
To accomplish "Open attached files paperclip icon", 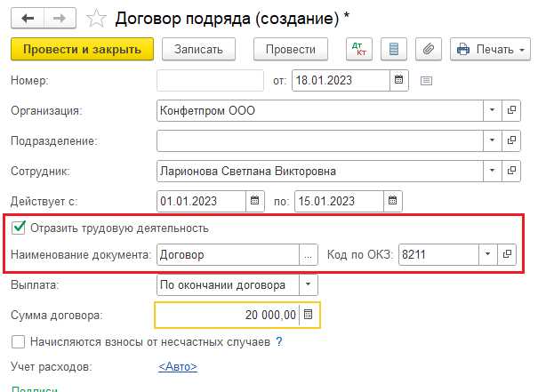I will pyautogui.click(x=429, y=49).
